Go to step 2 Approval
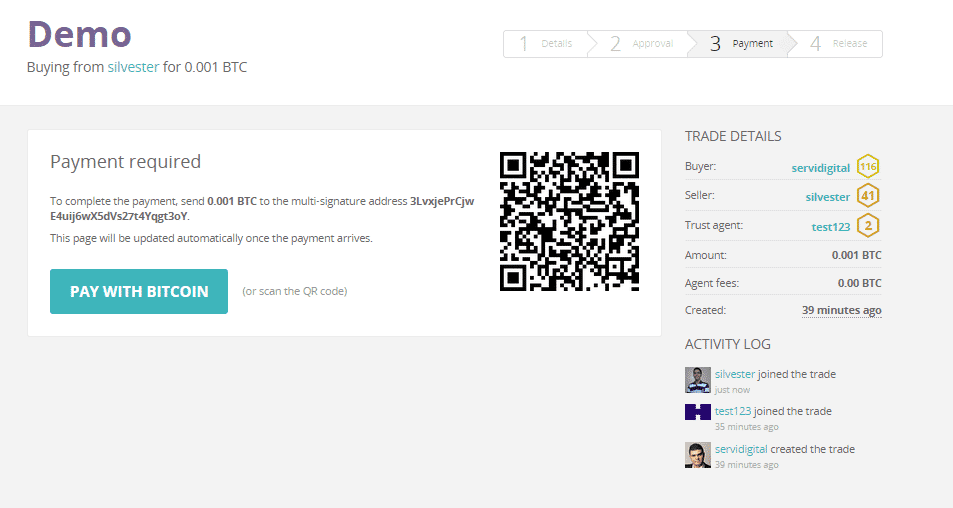Screen dimensions: 953x508 [642, 44]
